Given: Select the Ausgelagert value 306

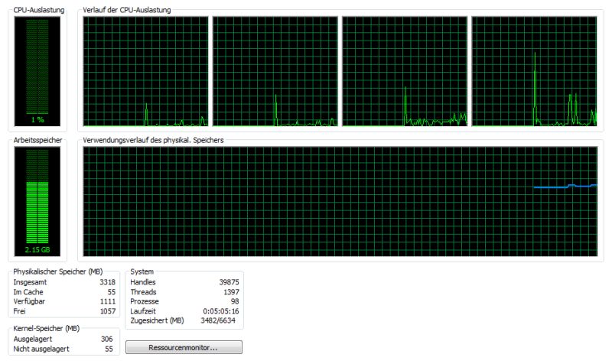Looking at the screenshot, I should click(106, 339).
